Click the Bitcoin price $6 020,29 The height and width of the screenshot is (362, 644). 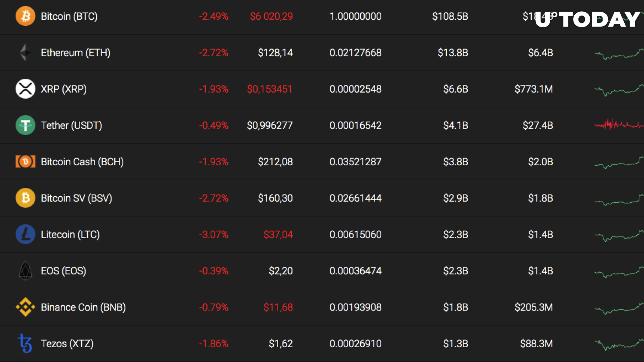(x=272, y=16)
